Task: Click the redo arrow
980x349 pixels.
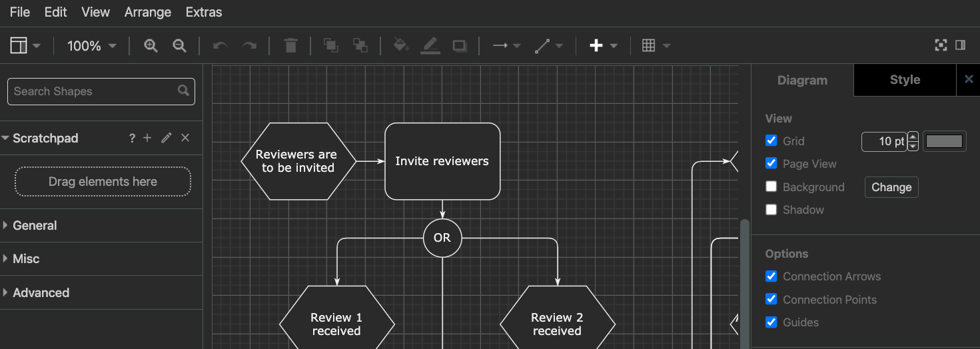Action: pos(249,45)
